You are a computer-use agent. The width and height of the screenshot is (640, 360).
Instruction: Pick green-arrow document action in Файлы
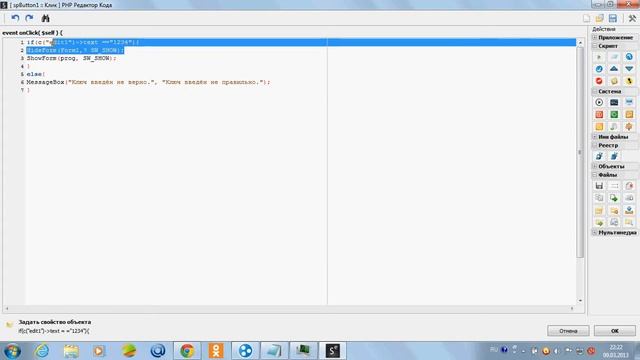tap(614, 198)
